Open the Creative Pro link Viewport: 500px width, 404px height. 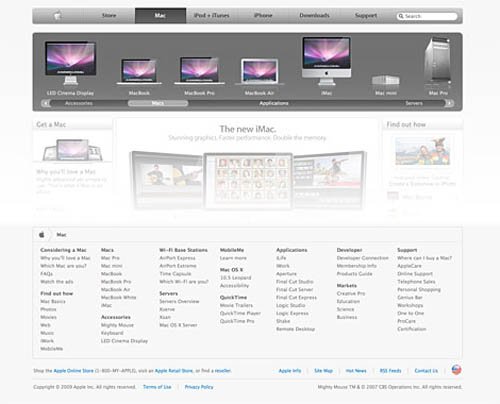351,294
